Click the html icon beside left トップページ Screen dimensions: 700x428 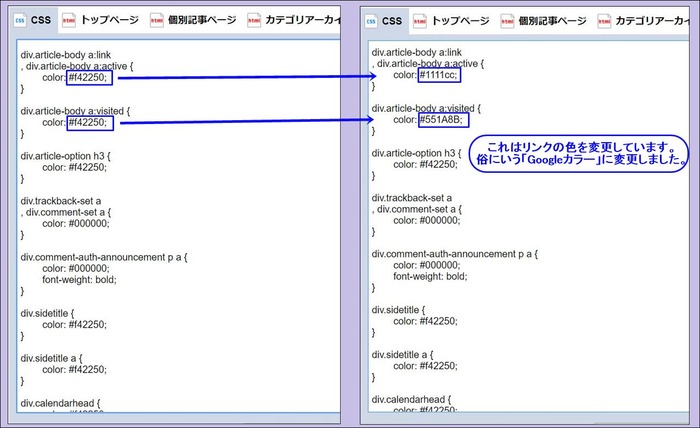point(68,20)
